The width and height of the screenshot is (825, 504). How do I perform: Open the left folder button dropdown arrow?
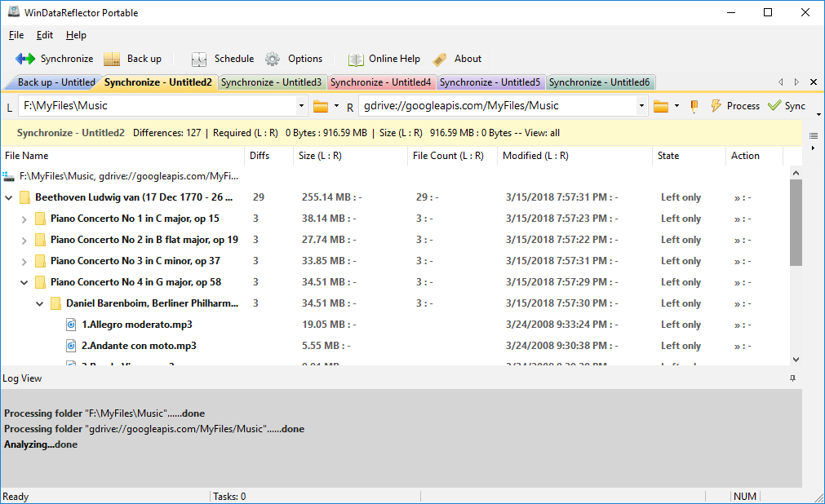(337, 106)
